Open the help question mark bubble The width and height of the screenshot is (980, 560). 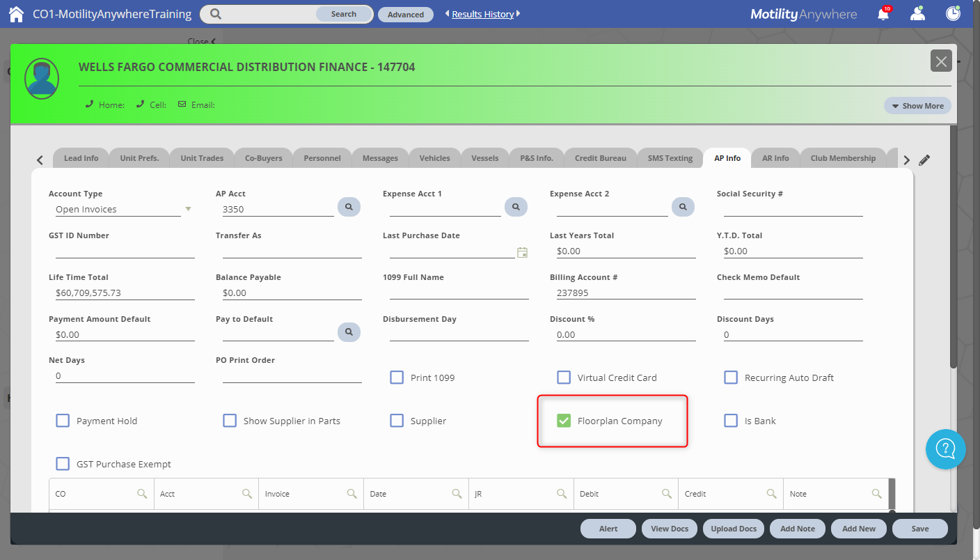pos(946,449)
